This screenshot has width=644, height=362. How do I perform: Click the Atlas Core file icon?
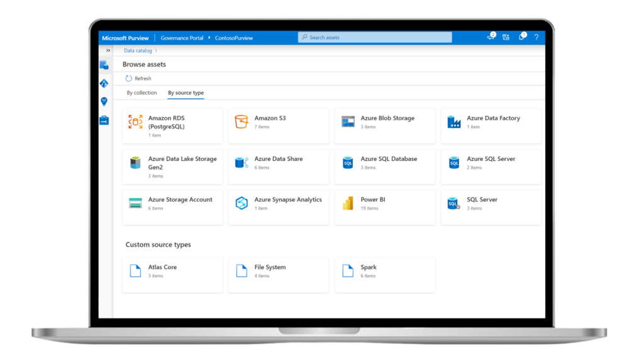pos(136,271)
